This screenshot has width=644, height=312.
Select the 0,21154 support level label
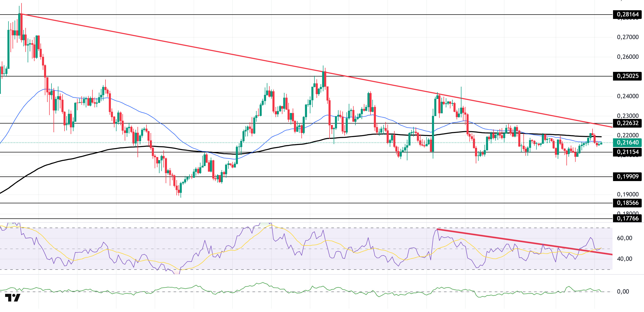click(x=627, y=152)
